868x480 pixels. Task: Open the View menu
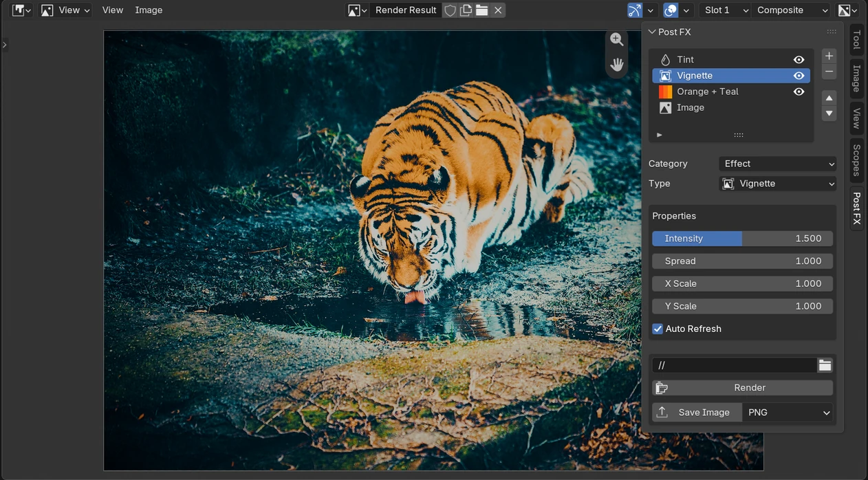click(112, 10)
